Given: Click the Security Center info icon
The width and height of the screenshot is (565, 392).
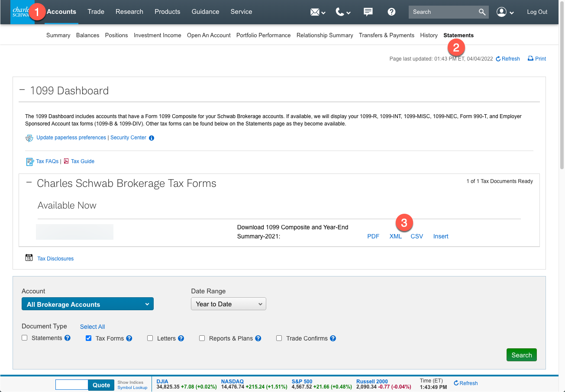Looking at the screenshot, I should pyautogui.click(x=152, y=138).
